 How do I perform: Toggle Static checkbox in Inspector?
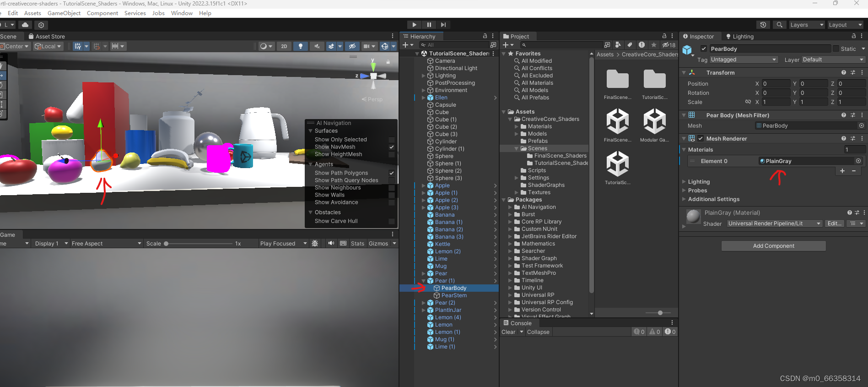(x=836, y=49)
